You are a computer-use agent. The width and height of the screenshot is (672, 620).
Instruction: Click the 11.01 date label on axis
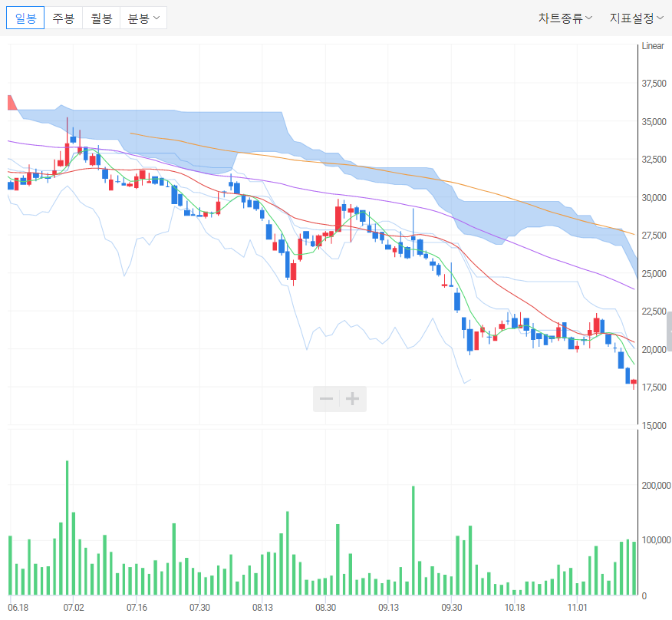click(578, 608)
